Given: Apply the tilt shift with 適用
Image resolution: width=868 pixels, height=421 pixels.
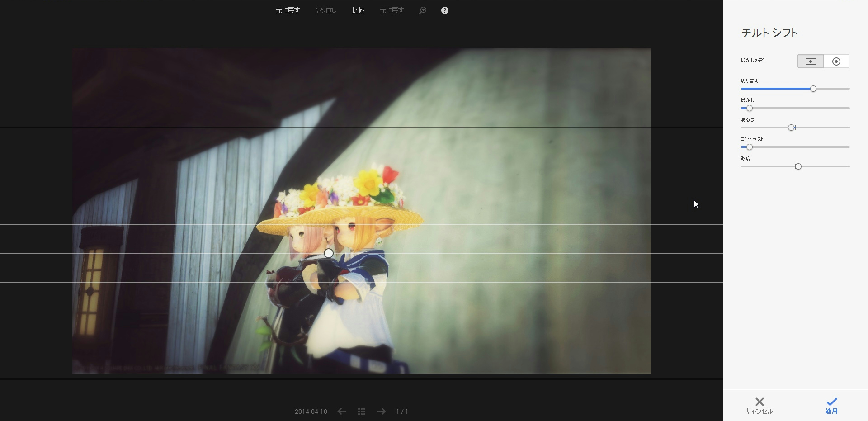Looking at the screenshot, I should tap(831, 406).
